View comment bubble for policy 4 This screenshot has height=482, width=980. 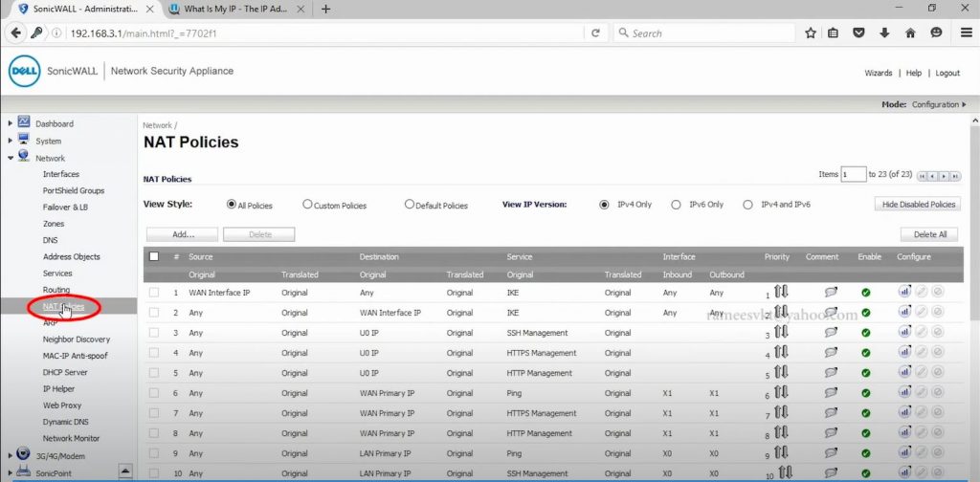[x=831, y=353]
